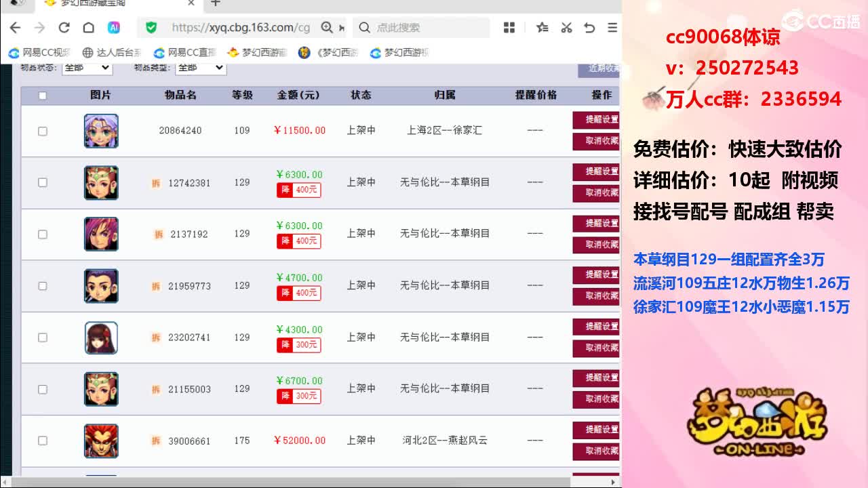Image resolution: width=868 pixels, height=488 pixels.
Task: Open character avatar for item 21155003
Action: 101,389
